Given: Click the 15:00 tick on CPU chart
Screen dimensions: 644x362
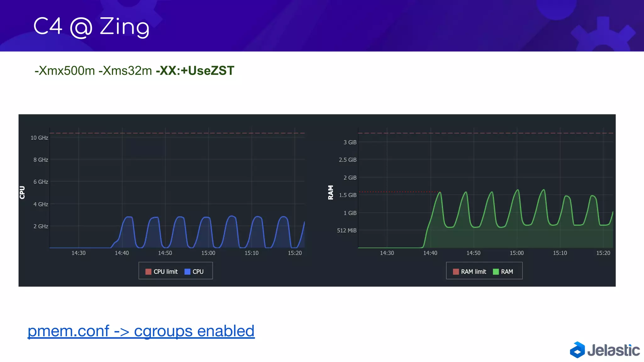Looking at the screenshot, I should pos(208,253).
